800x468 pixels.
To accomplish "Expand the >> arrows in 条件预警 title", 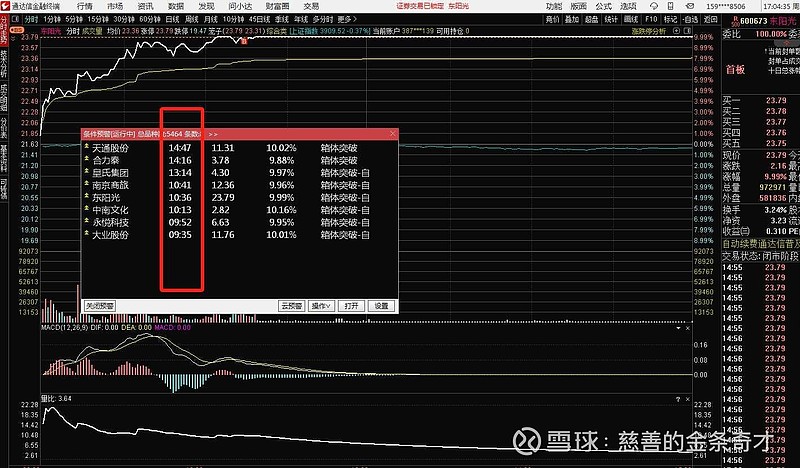I will pos(213,134).
